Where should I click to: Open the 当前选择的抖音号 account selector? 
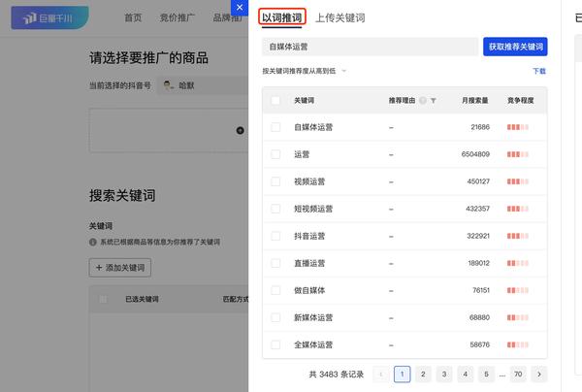(203, 85)
